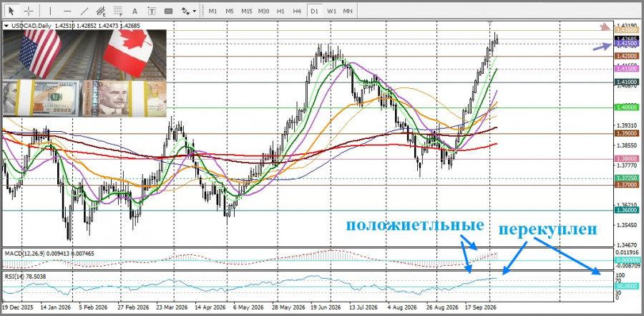Expand the USDCAD,Daily chart title triangle

point(6,26)
